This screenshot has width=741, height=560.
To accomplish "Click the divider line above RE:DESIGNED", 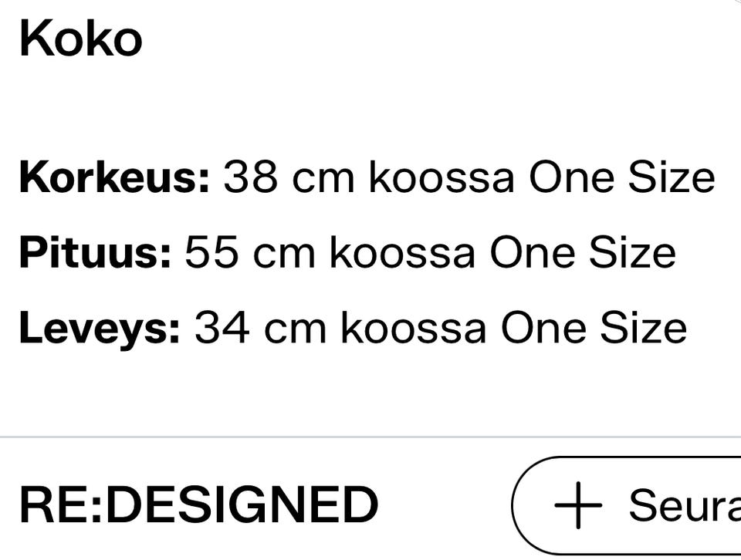I will click(x=370, y=437).
